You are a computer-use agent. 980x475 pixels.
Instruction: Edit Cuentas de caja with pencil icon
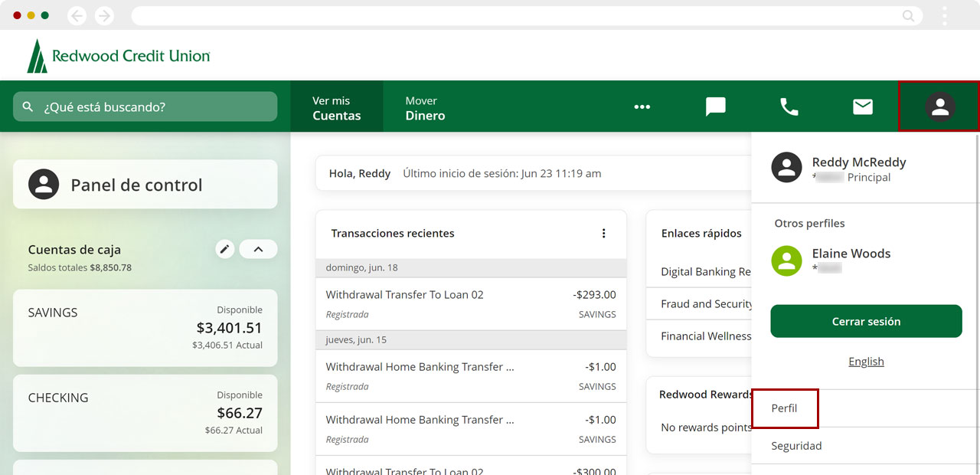point(224,249)
